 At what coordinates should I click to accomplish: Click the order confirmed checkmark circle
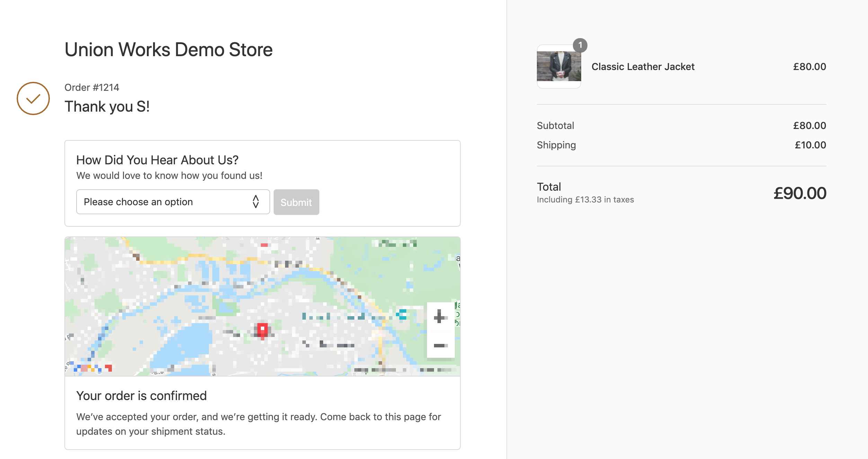(x=33, y=98)
